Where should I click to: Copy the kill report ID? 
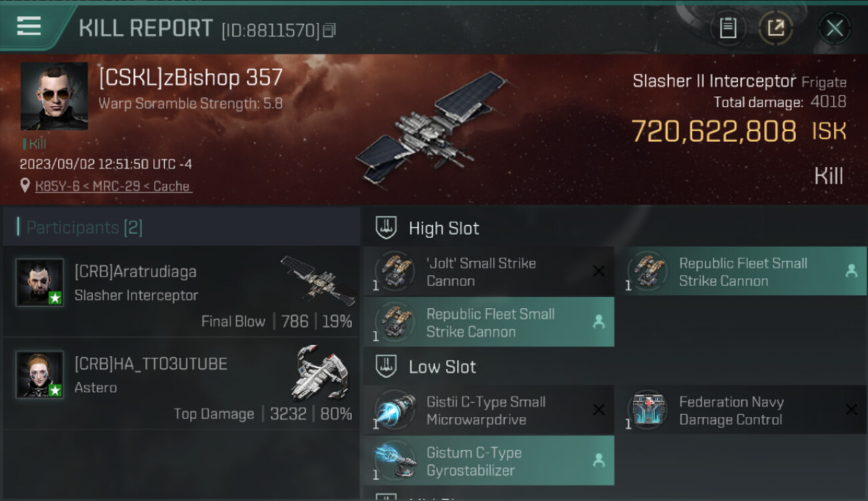point(329,30)
